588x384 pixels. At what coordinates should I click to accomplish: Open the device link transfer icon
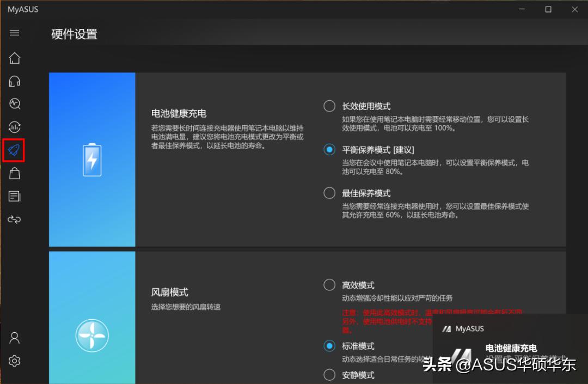[x=14, y=220]
